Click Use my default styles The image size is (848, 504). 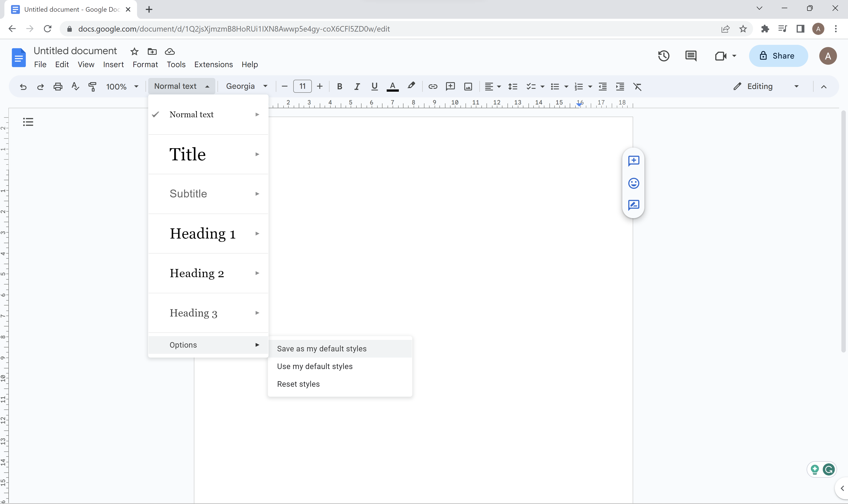pyautogui.click(x=340, y=366)
